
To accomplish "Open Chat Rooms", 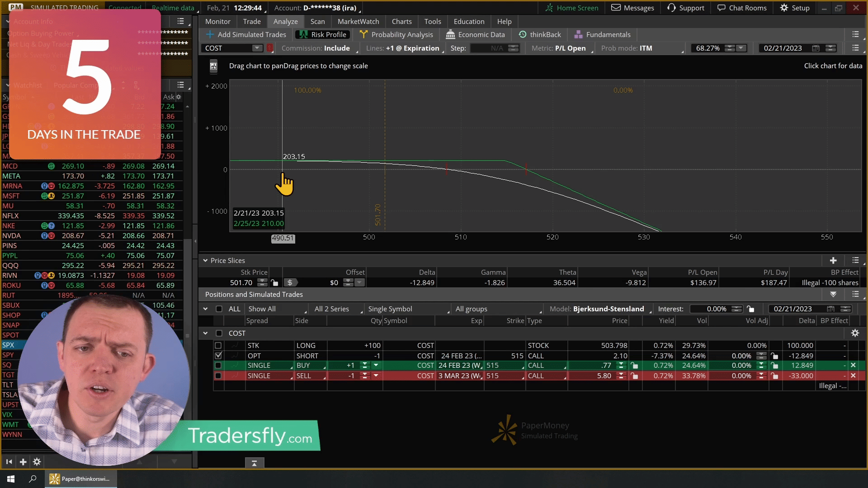I will (742, 8).
